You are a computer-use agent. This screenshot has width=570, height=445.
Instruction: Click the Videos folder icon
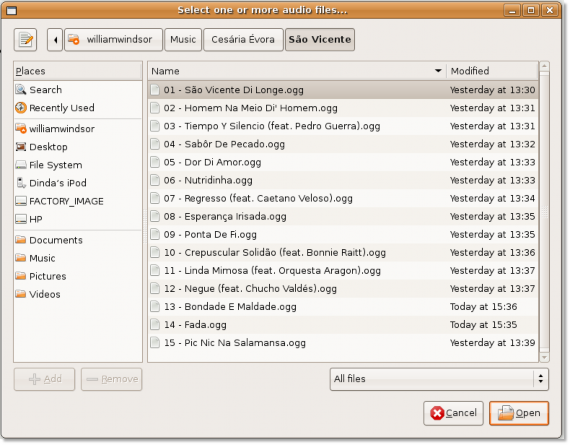click(21, 294)
